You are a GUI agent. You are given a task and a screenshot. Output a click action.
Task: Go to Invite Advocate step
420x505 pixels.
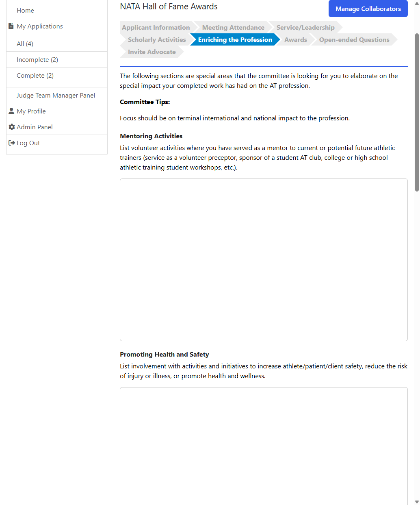pyautogui.click(x=152, y=52)
